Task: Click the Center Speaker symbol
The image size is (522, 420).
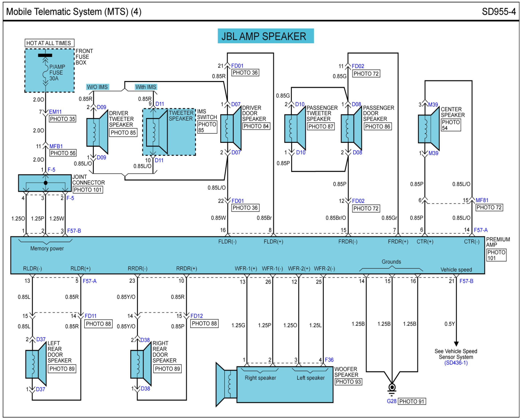Action: pyautogui.click(x=429, y=129)
